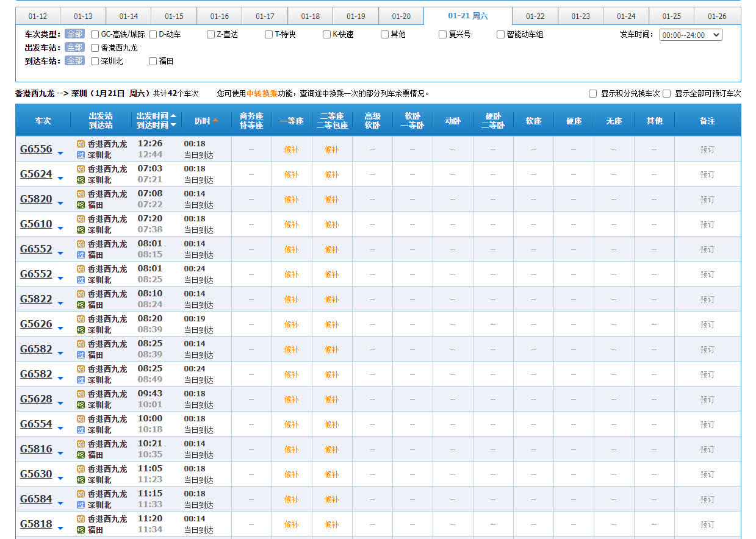Screen dimensions: 756x539
Task: Expand the blue arrow beside train G5816
Action: click(60, 453)
